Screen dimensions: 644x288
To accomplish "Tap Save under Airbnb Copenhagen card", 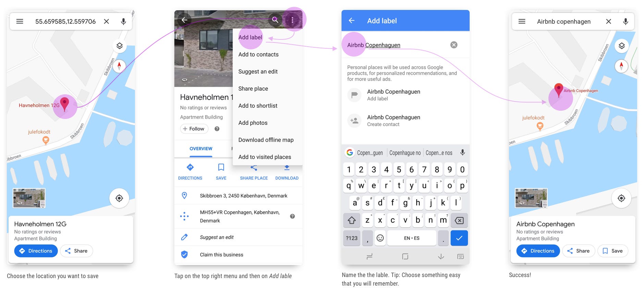I will coord(613,251).
